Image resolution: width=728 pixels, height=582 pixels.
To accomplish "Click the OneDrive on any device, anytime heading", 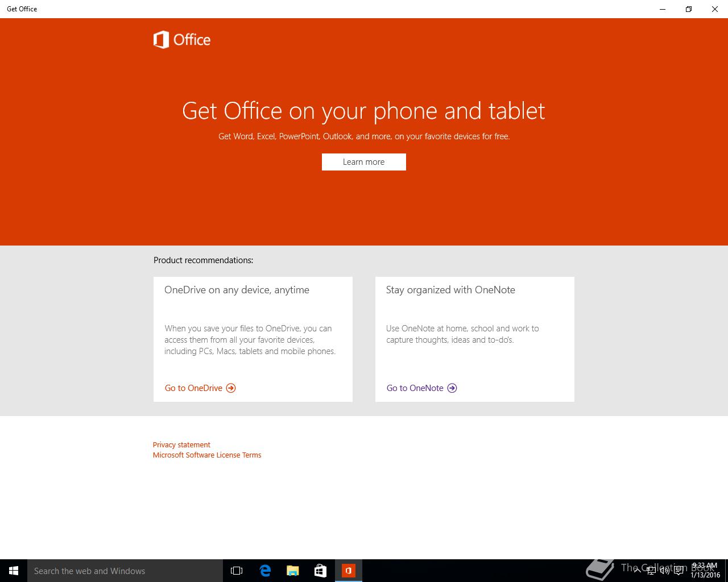I will pyautogui.click(x=237, y=290).
